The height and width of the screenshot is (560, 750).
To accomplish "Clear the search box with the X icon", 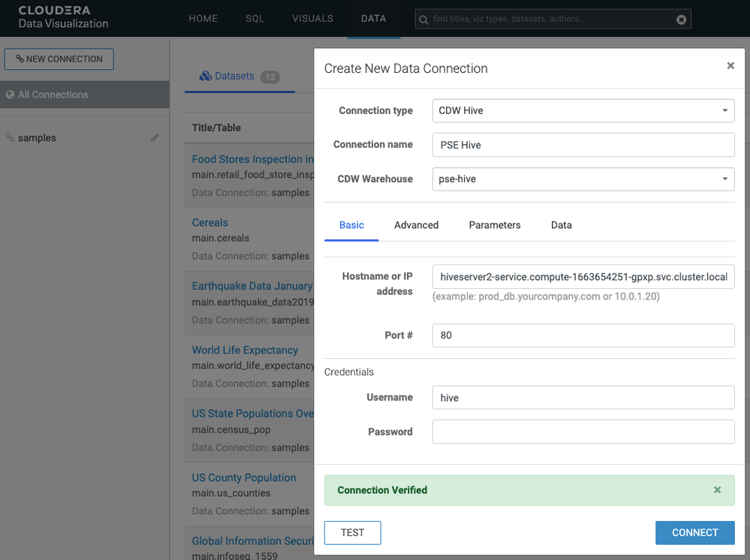I will click(681, 20).
